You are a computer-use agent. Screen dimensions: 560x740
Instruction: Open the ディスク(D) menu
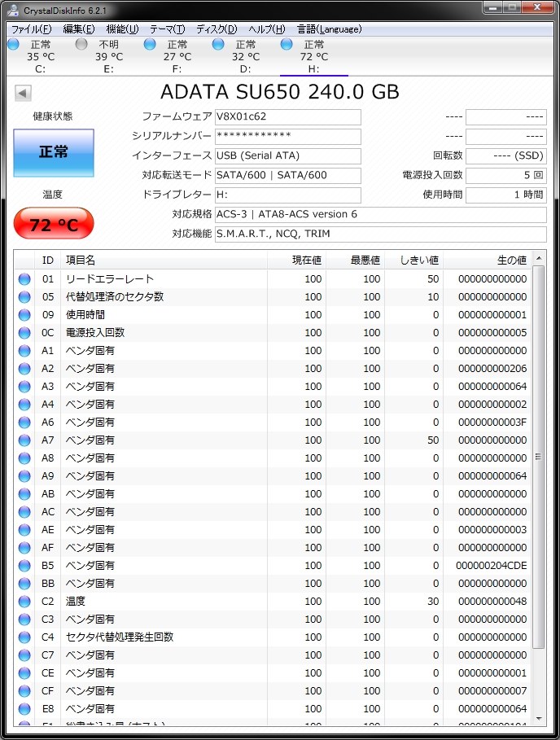coord(217,29)
